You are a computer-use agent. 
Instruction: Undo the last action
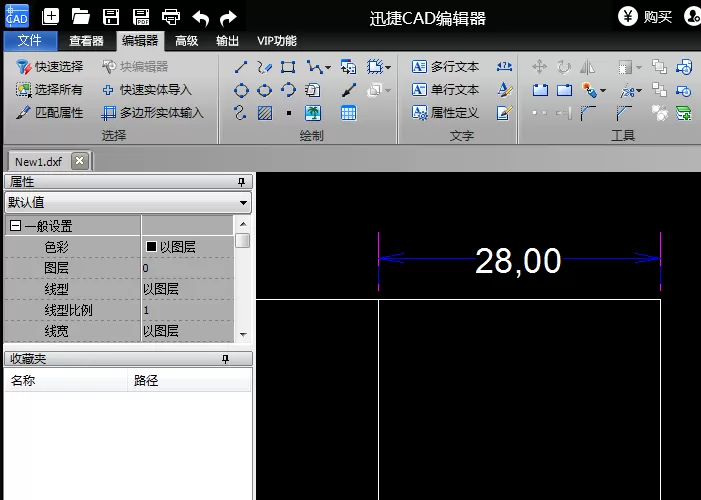(200, 18)
